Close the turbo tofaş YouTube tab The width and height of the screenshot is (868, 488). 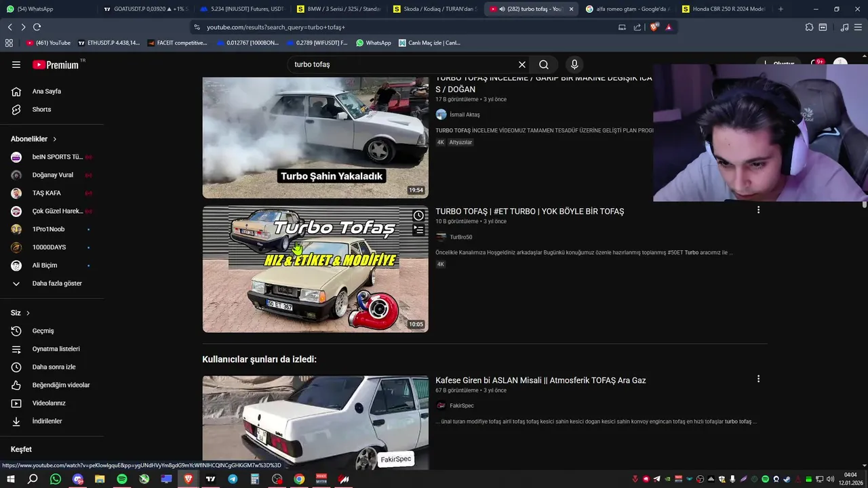[x=571, y=9]
